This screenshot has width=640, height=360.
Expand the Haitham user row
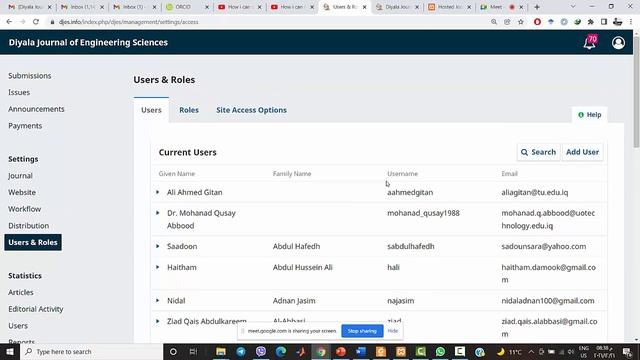(158, 267)
